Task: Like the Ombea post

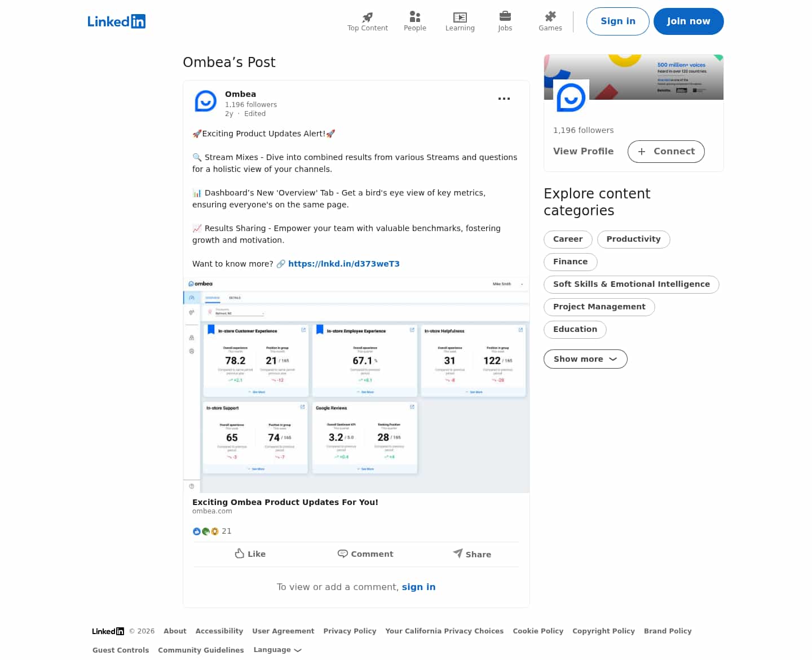Action: tap(250, 554)
